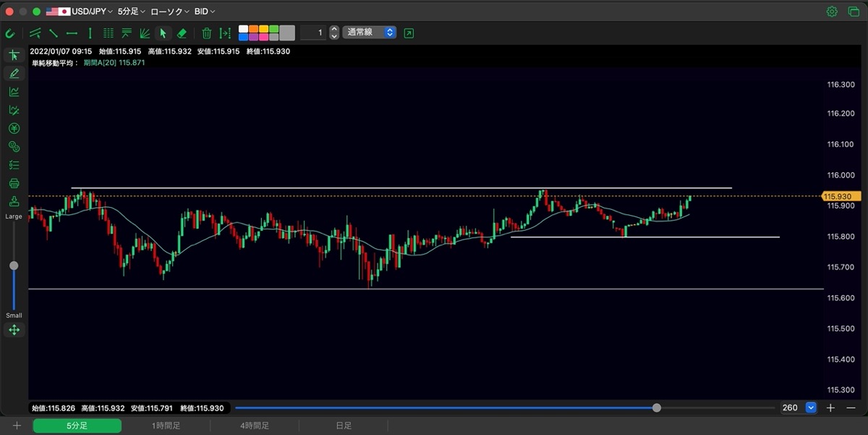868x435 pixels.
Task: Pick the orange color swatch
Action: pyautogui.click(x=254, y=29)
